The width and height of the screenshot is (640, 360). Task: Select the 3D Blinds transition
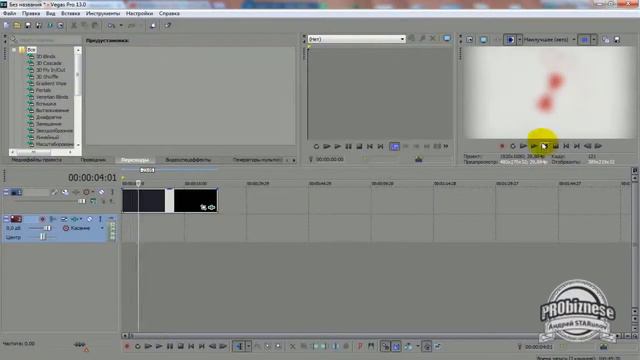coord(46,56)
